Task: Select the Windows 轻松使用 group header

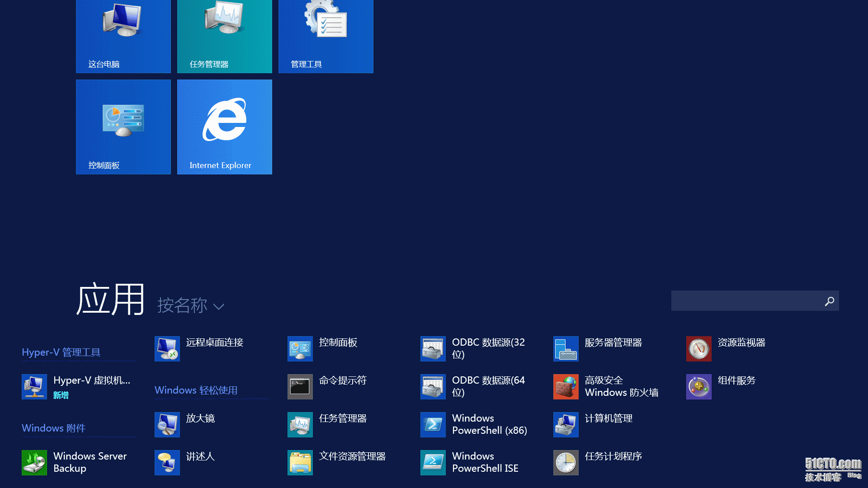Action: pyautogui.click(x=196, y=390)
